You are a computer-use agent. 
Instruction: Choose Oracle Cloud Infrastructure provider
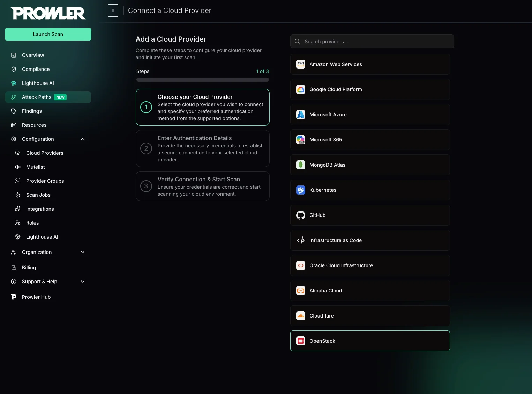[x=370, y=265]
